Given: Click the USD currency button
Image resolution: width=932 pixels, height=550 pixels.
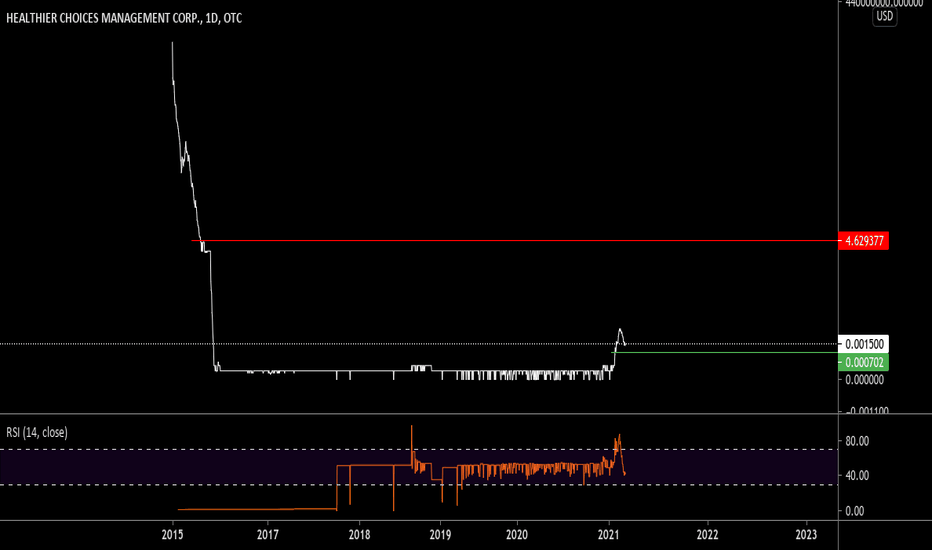Looking at the screenshot, I should pos(884,16).
